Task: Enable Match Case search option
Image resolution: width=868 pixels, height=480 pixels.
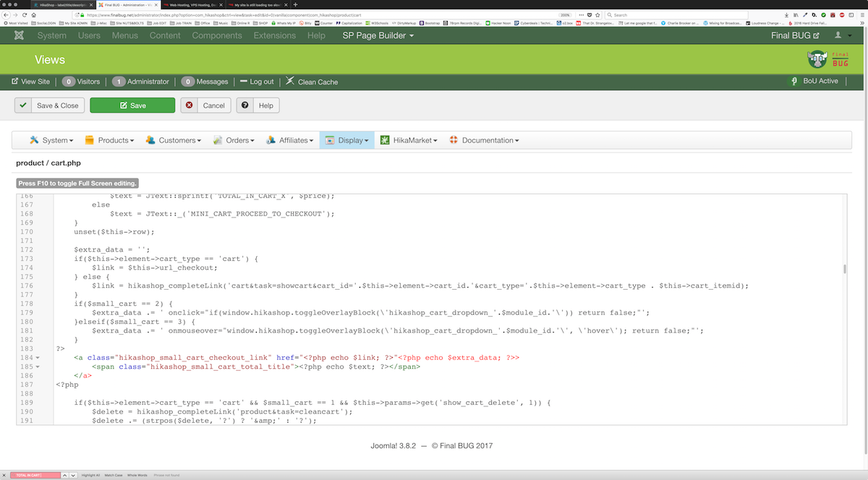Action: [114, 475]
